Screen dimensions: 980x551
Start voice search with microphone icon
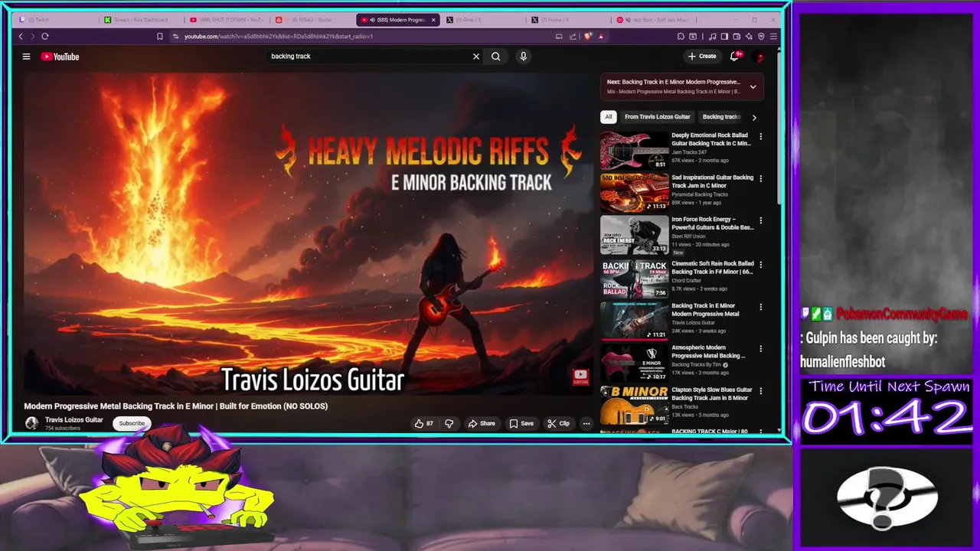pos(523,56)
